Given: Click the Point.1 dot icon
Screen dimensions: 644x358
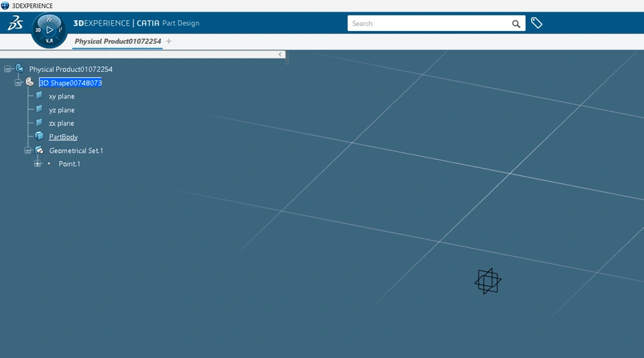Looking at the screenshot, I should 49,164.
